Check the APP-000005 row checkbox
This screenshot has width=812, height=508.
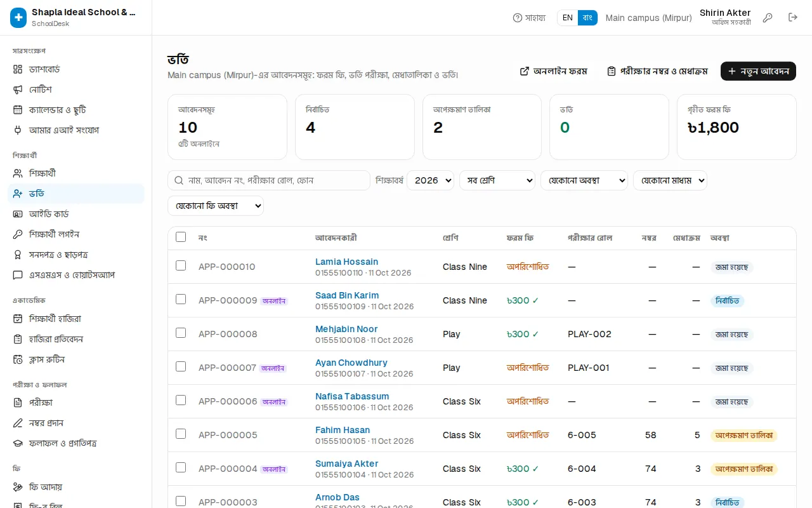pyautogui.click(x=181, y=434)
